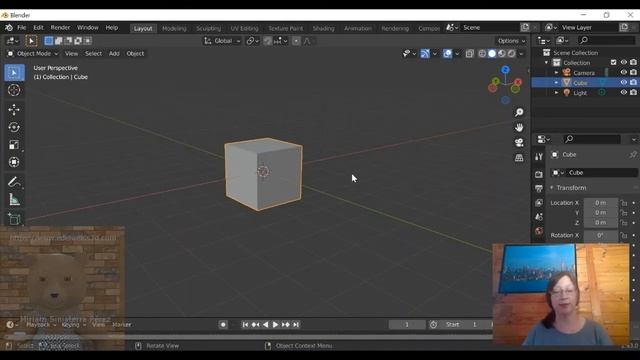640x360 pixels.
Task: Enable solid viewport shading
Action: tap(492, 53)
